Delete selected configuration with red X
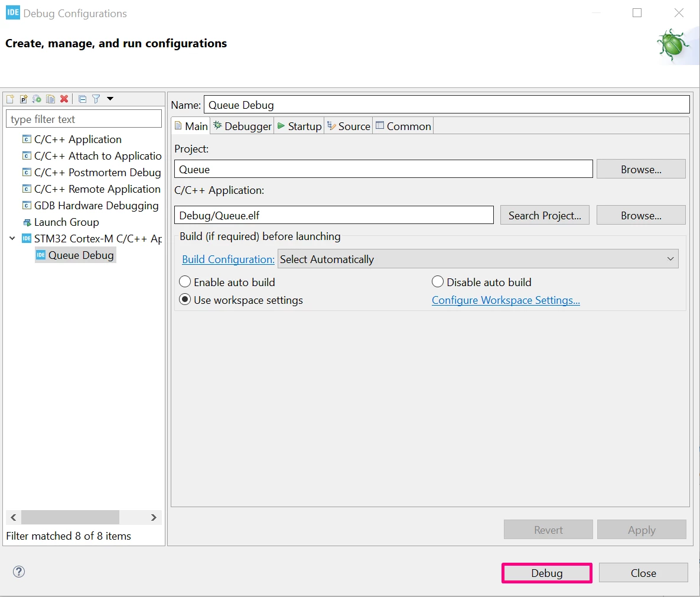Image resolution: width=700 pixels, height=597 pixels. point(64,99)
